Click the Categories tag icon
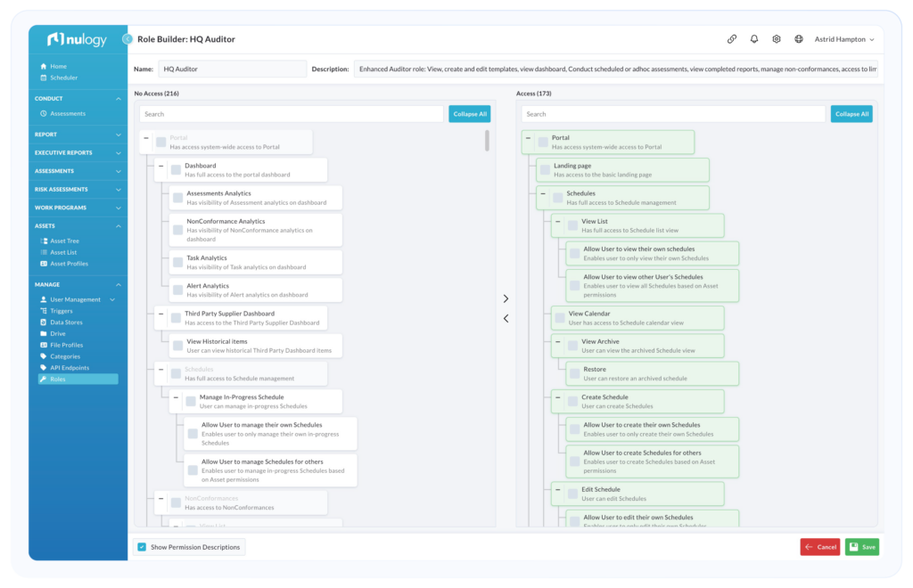 click(43, 356)
